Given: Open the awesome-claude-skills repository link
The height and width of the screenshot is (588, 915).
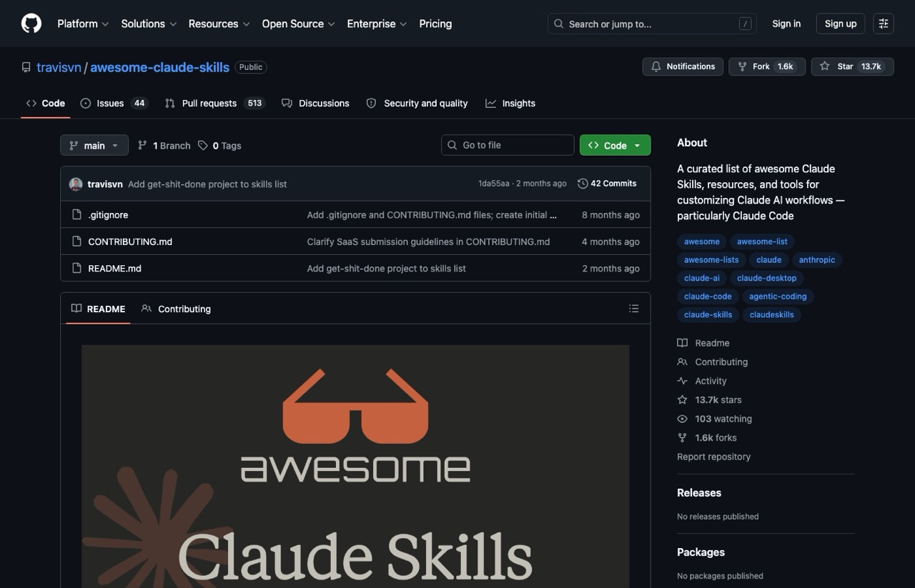Looking at the screenshot, I should pos(159,67).
